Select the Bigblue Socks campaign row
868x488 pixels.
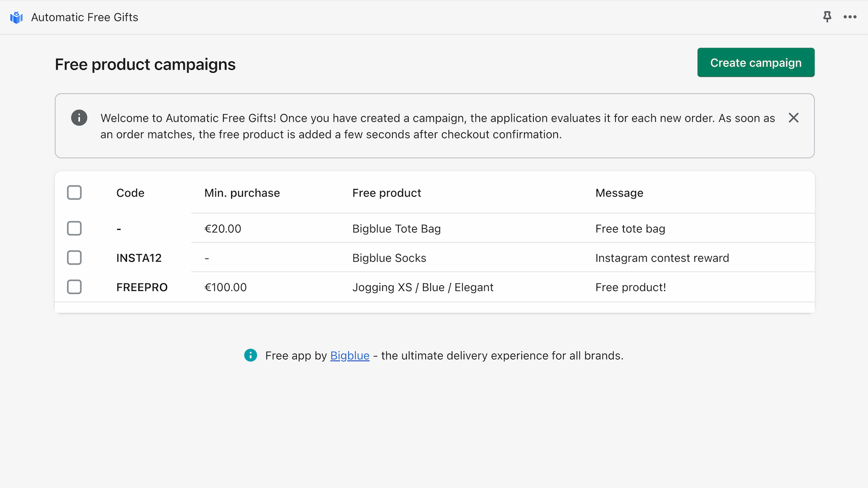[389, 258]
